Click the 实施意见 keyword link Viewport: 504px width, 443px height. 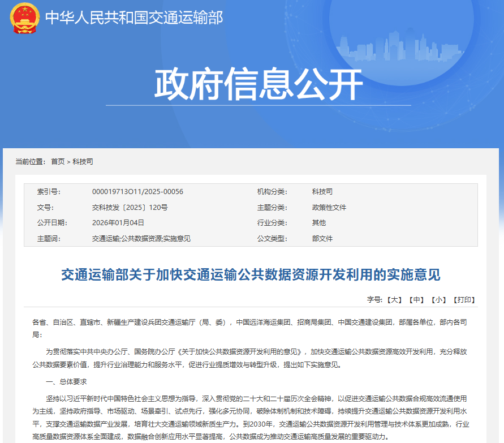coord(178,238)
